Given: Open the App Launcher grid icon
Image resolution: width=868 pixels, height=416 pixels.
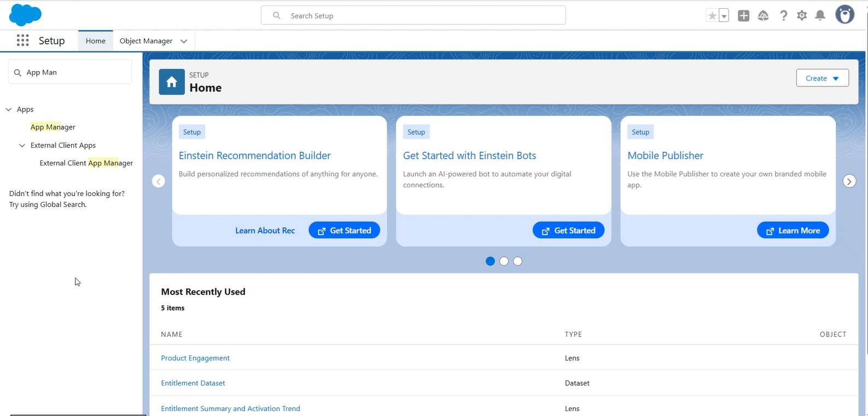Looking at the screenshot, I should tap(22, 41).
